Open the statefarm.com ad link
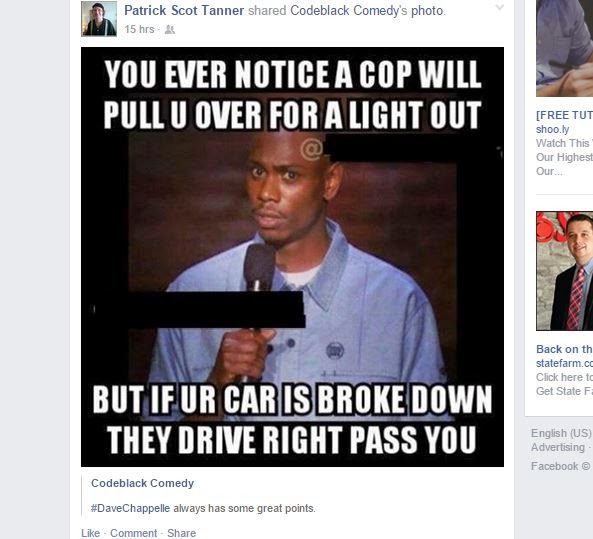The width and height of the screenshot is (593, 539). [564, 363]
